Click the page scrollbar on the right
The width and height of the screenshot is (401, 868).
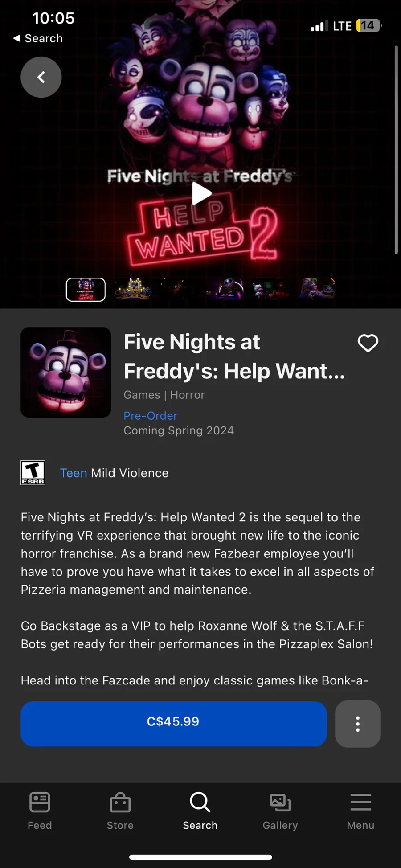(396, 150)
